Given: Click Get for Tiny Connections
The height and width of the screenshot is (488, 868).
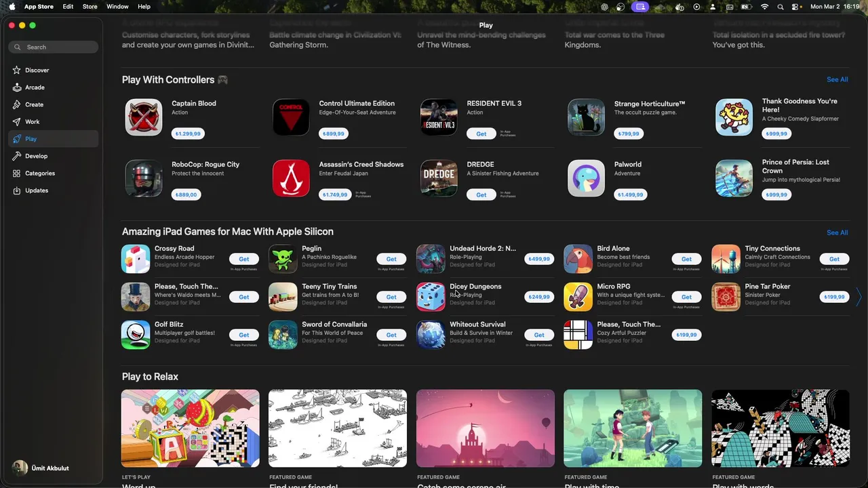Looking at the screenshot, I should tap(834, 259).
